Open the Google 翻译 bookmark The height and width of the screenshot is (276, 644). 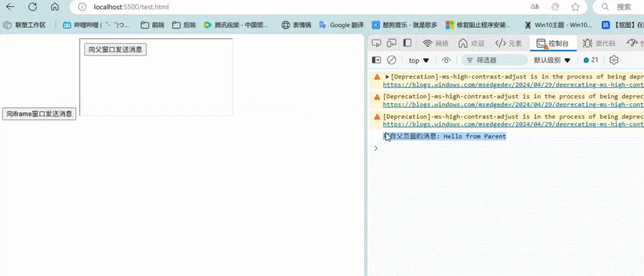tap(341, 25)
